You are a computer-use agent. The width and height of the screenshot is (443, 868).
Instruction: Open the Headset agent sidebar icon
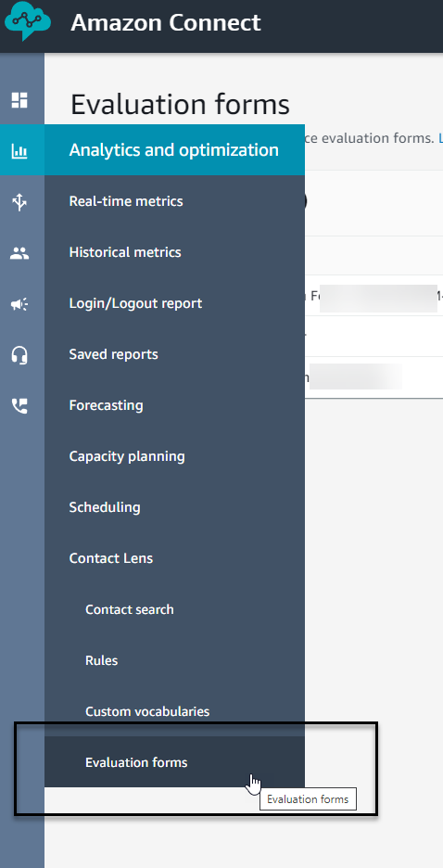19,355
